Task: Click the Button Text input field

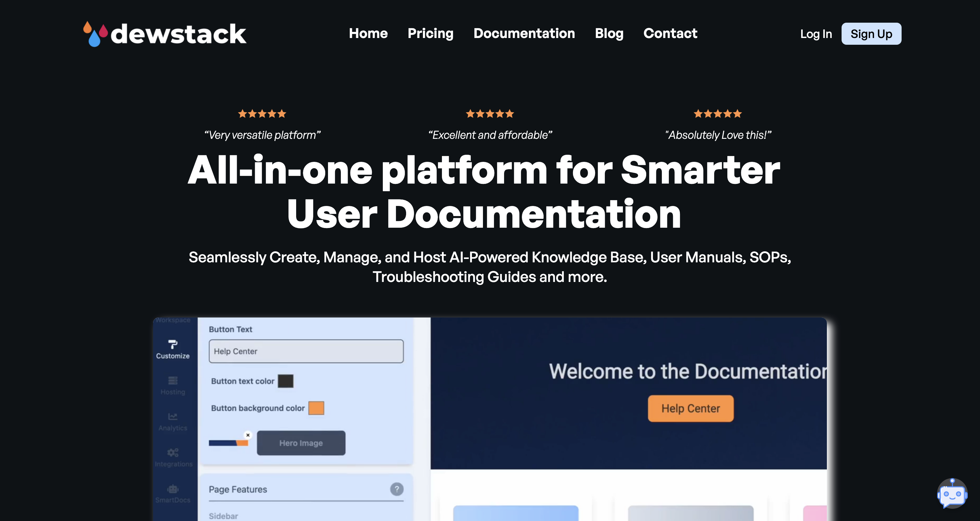Action: [306, 351]
